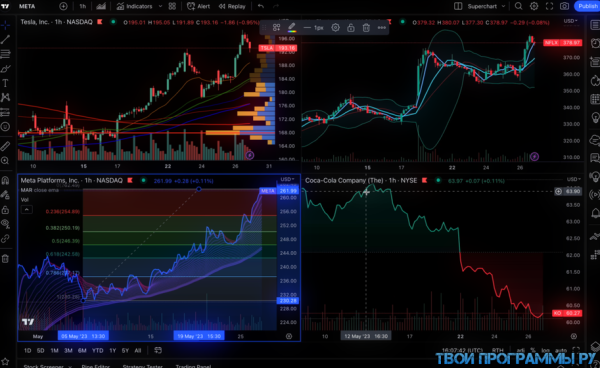Select the Tesla, Inc. chart title
The width and height of the screenshot is (600, 368).
point(57,22)
